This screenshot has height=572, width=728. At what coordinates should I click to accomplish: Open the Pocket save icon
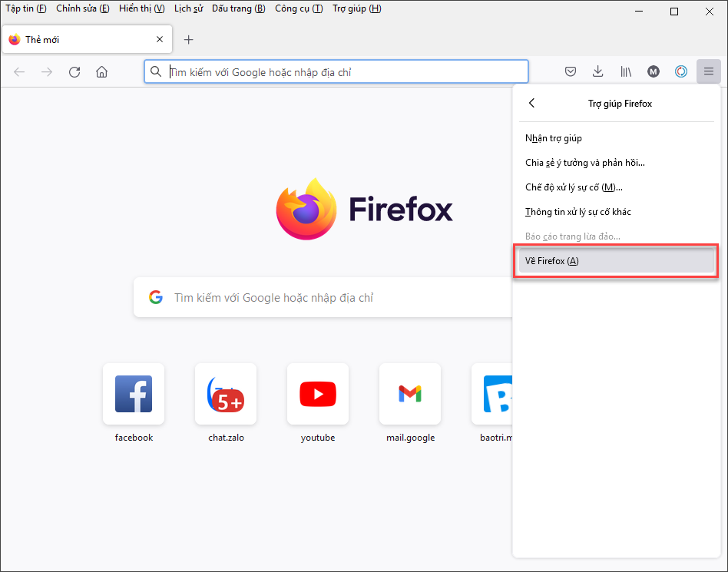pos(571,71)
